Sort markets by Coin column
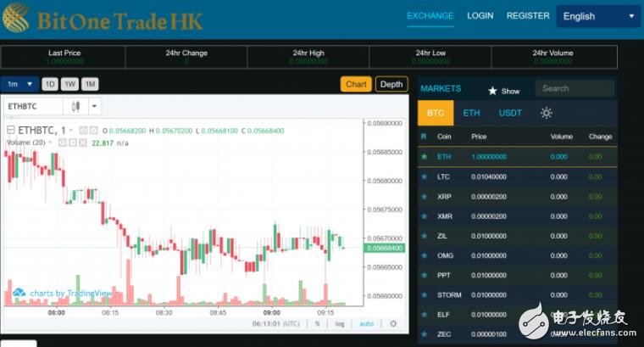The height and width of the screenshot is (347, 644). click(x=444, y=137)
